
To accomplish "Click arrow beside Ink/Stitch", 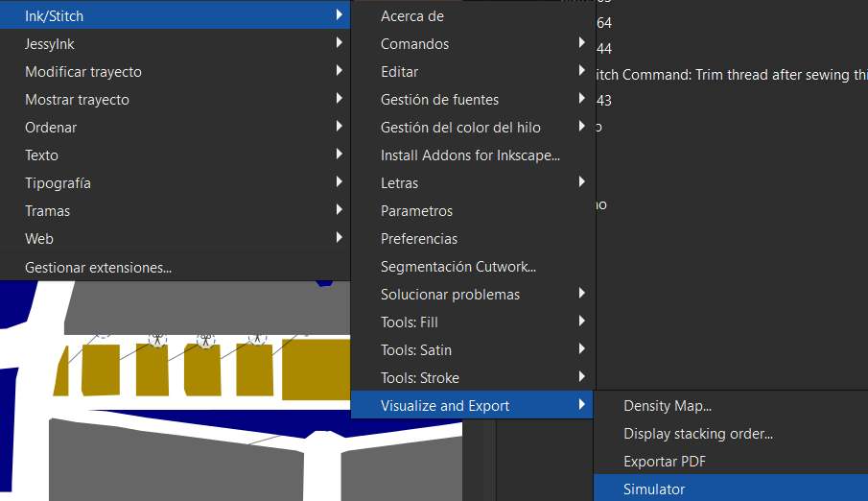I will pyautogui.click(x=340, y=14).
